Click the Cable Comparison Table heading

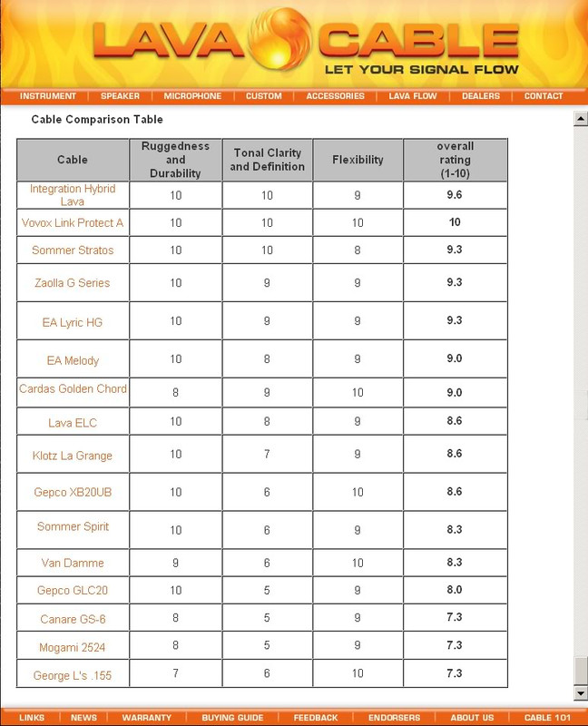pos(97,120)
